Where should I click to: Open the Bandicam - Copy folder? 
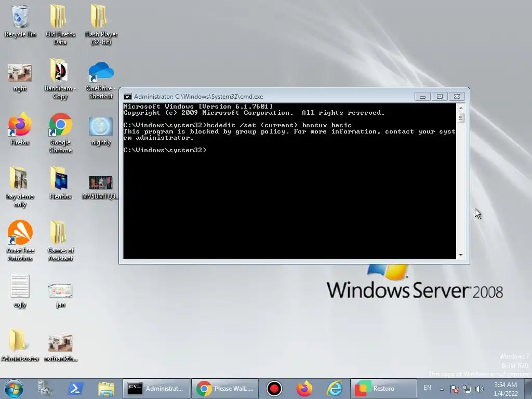click(x=60, y=79)
